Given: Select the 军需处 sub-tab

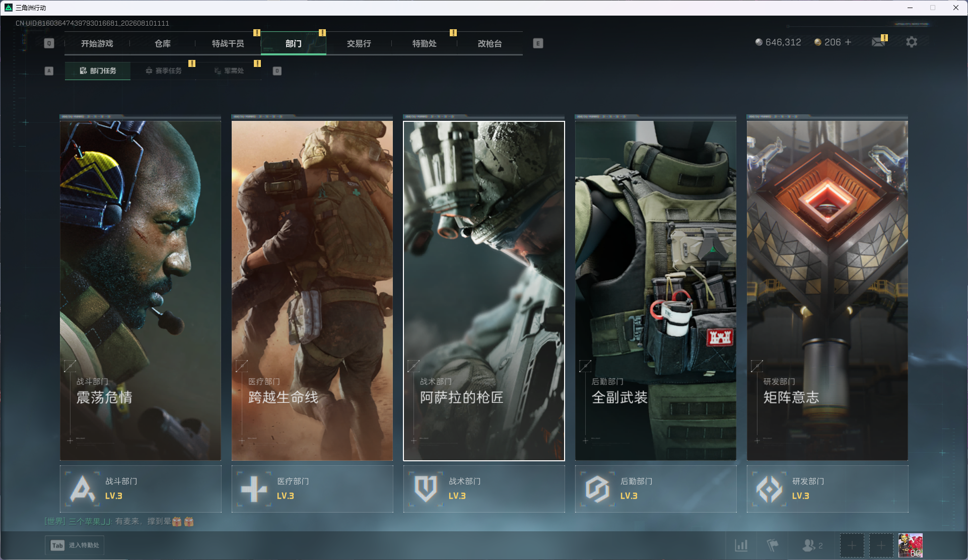Looking at the screenshot, I should 229,71.
